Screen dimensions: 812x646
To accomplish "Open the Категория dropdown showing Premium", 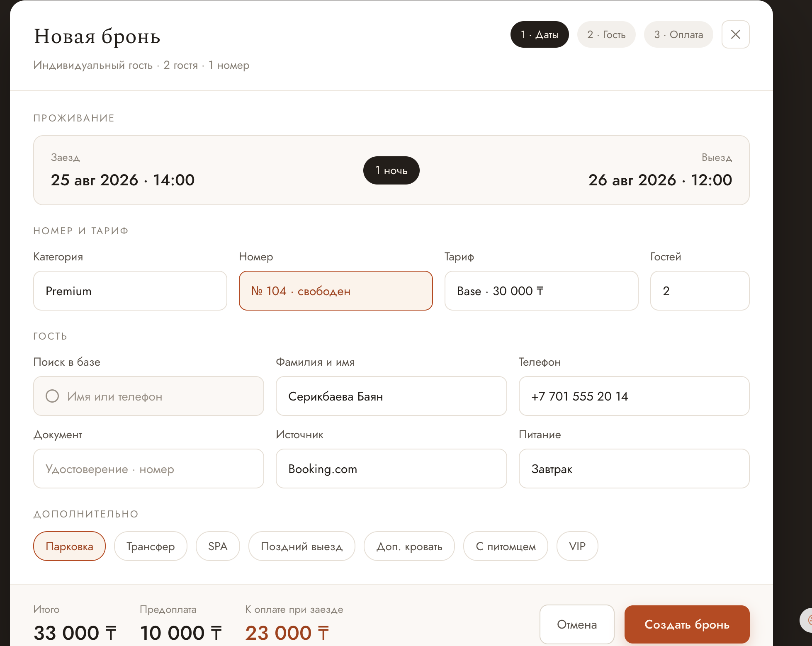I will 130,291.
